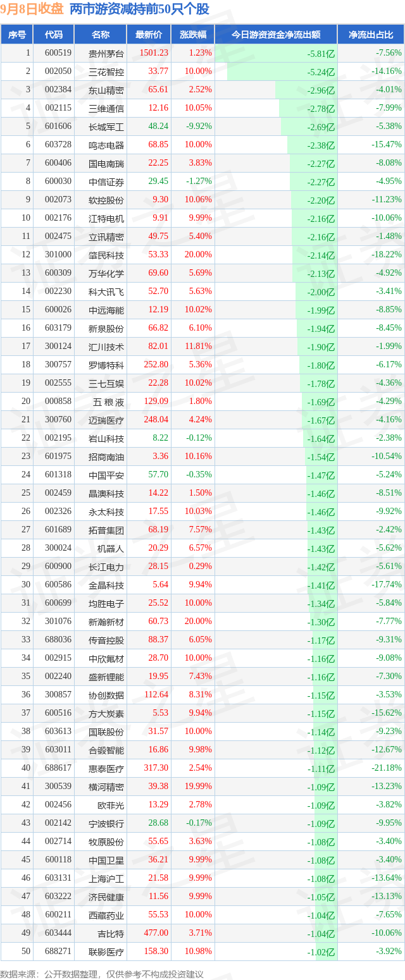Select the stock name 金晶科技

pos(106,585)
